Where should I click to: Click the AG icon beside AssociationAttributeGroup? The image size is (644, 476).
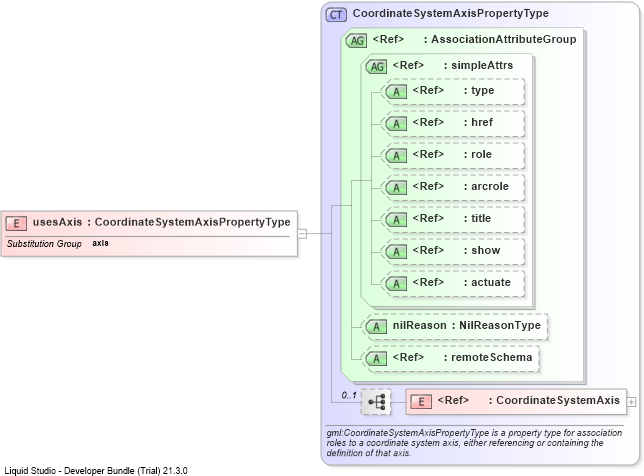356,41
